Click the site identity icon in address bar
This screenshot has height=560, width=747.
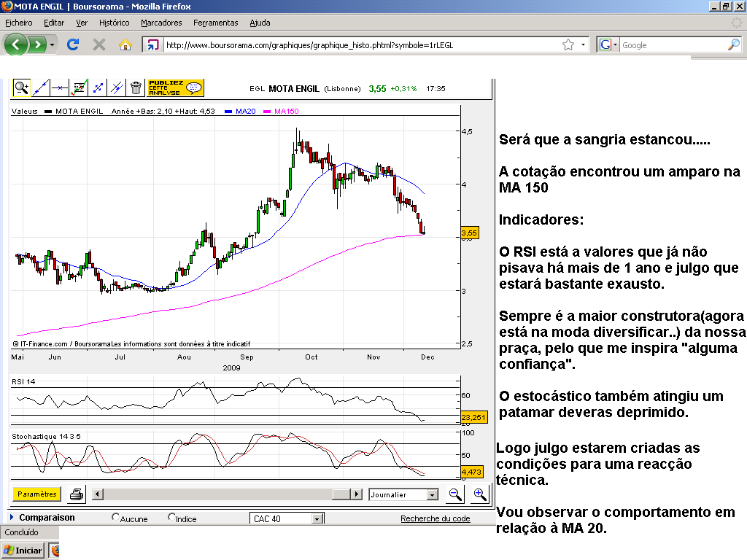coord(153,44)
